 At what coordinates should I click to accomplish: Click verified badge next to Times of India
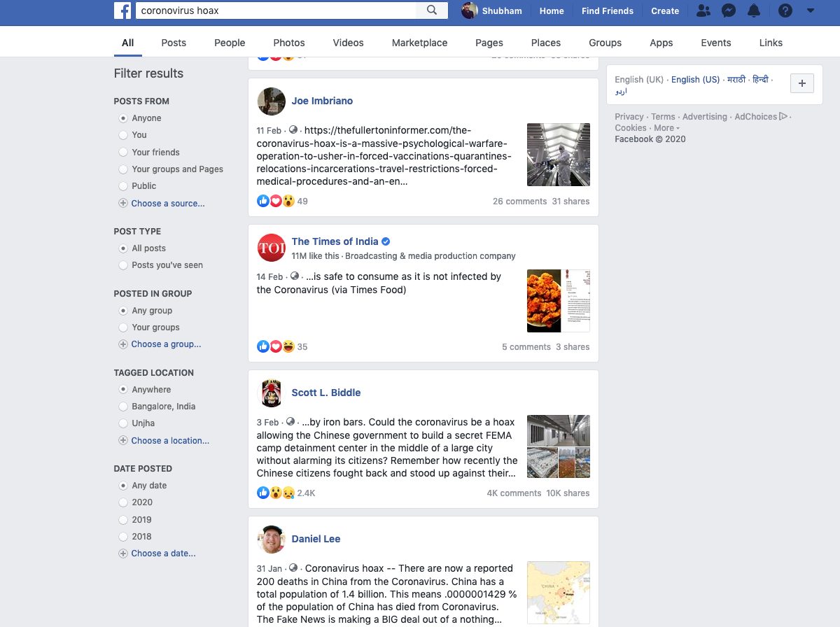[386, 242]
